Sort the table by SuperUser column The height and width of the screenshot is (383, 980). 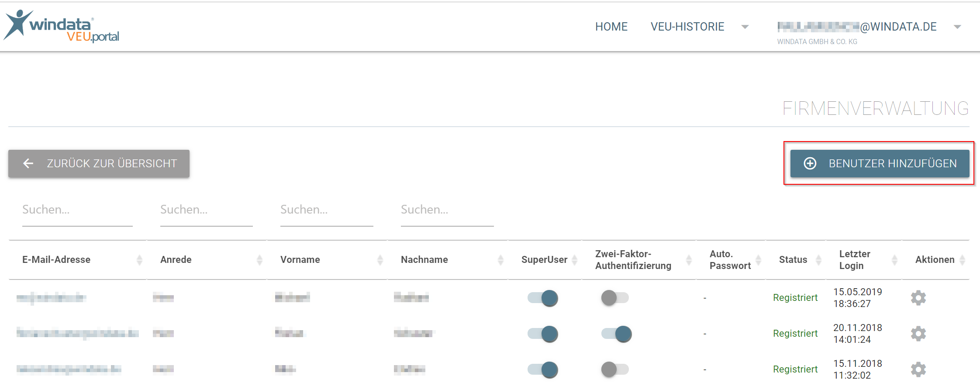pos(575,260)
